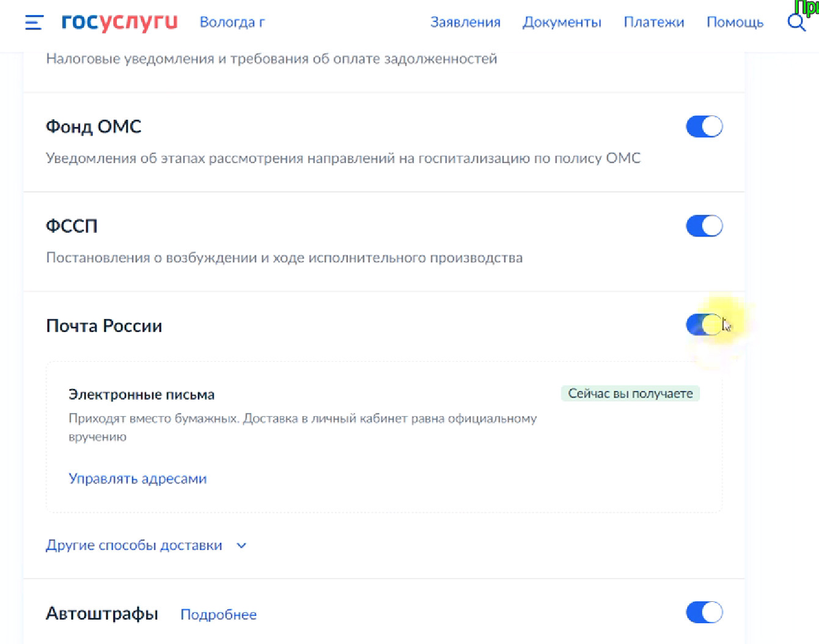Go to Документы section
Viewport: 819px width, 644px height.
pyautogui.click(x=562, y=23)
